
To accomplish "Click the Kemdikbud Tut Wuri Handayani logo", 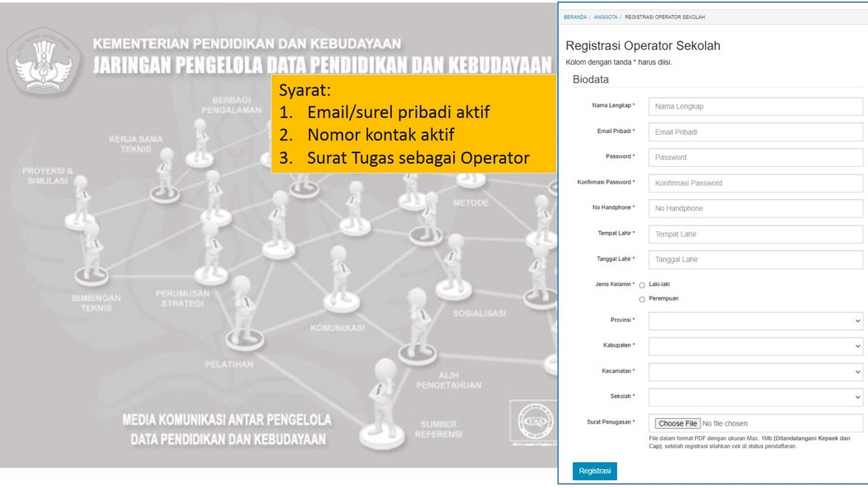I will pyautogui.click(x=43, y=63).
